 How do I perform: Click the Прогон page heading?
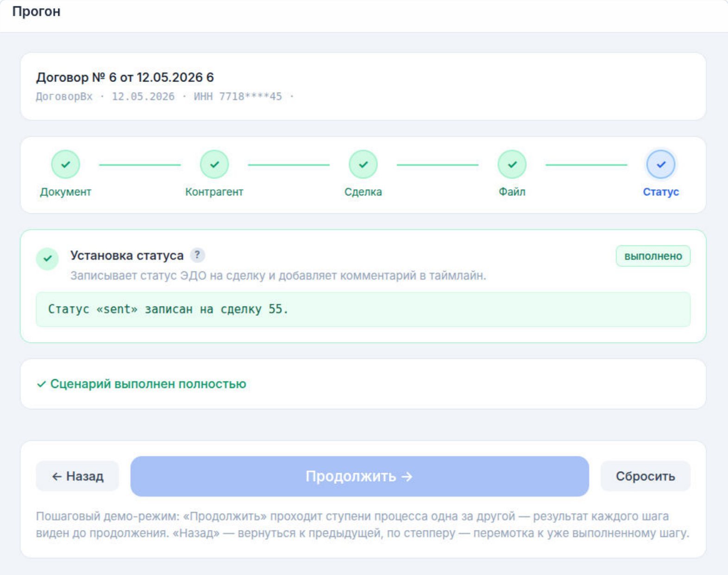click(x=36, y=11)
